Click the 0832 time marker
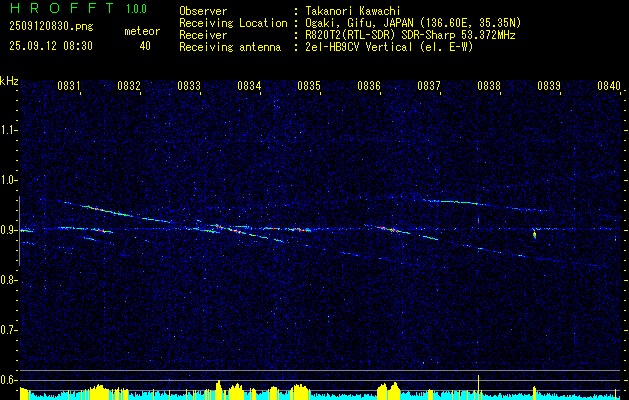This screenshot has height=400, width=629. pyautogui.click(x=129, y=85)
